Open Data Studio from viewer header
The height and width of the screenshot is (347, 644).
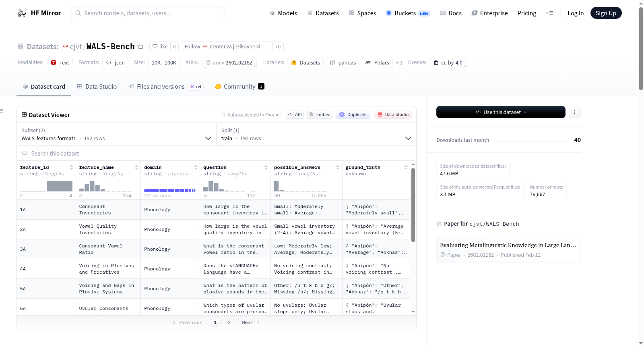[x=393, y=114]
